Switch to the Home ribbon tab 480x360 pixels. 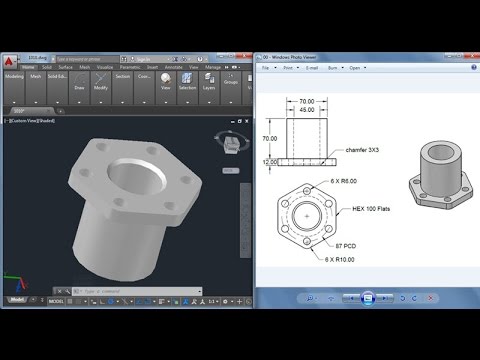28,67
